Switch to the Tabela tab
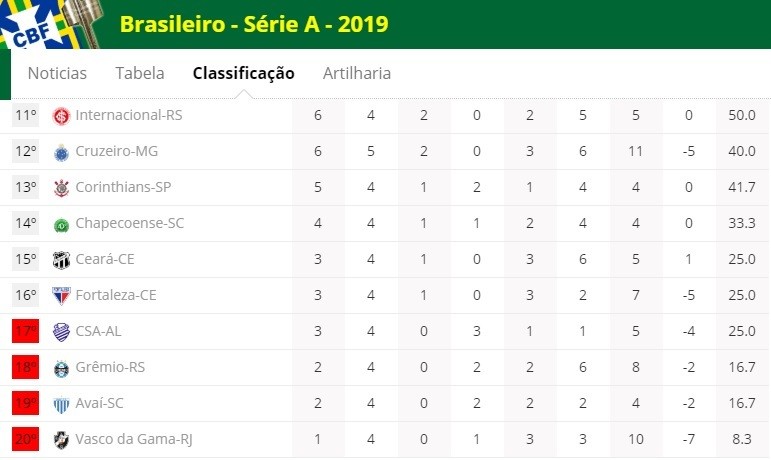 click(x=140, y=73)
